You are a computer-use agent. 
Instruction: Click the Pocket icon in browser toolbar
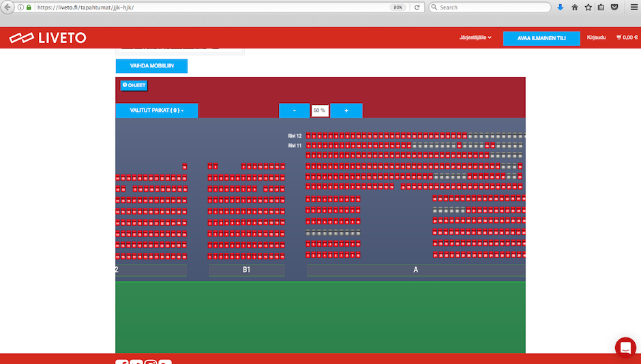(x=614, y=7)
